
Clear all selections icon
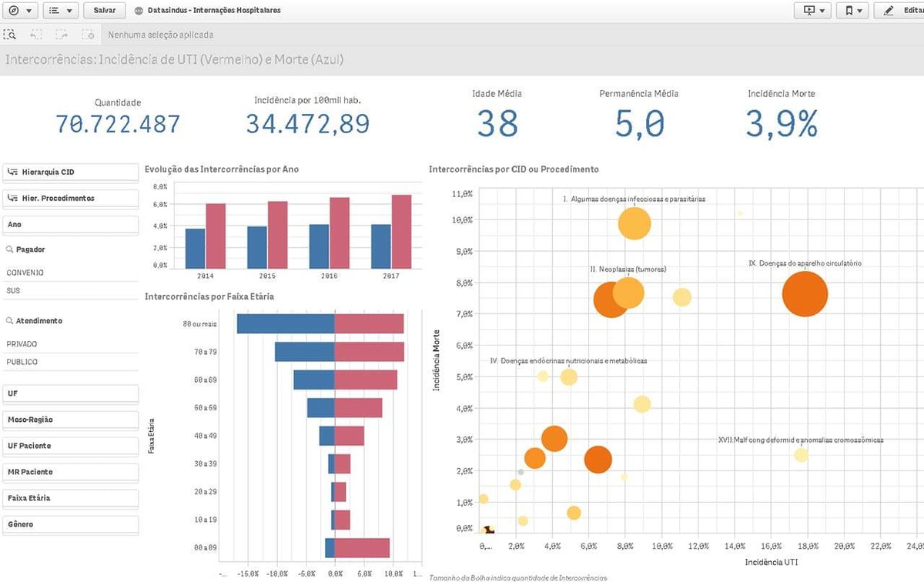[88, 35]
